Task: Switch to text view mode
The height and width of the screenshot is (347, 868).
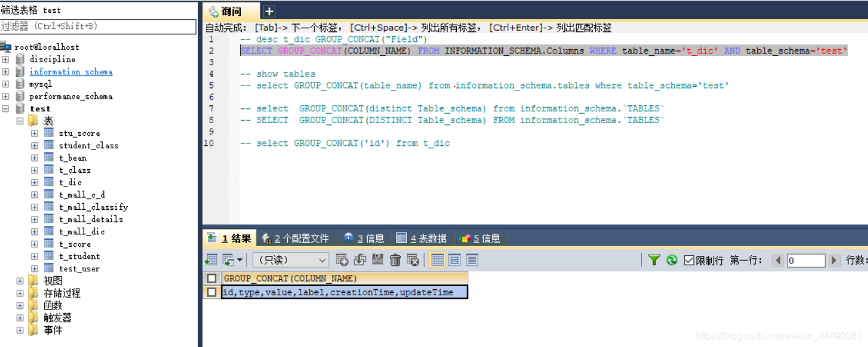Action: coord(472,260)
